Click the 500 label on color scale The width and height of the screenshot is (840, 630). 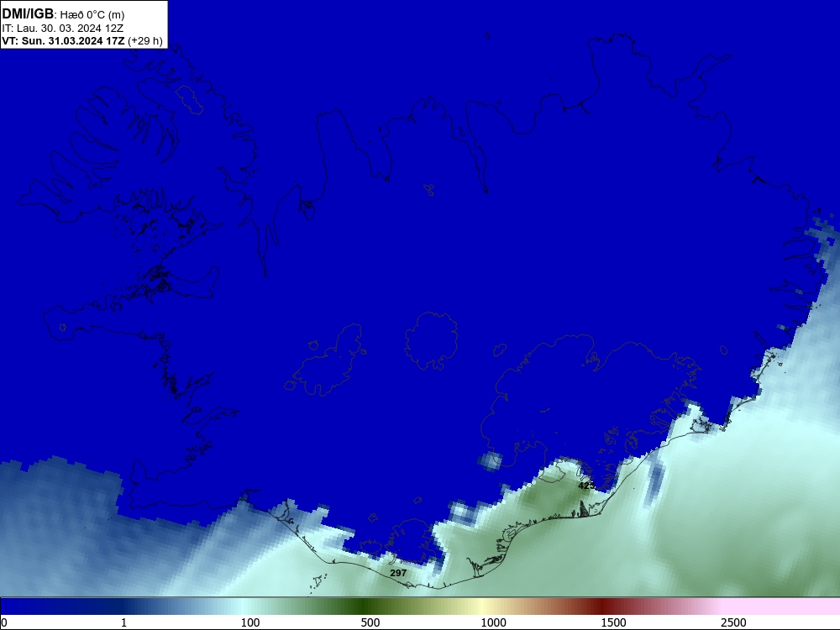pyautogui.click(x=370, y=622)
